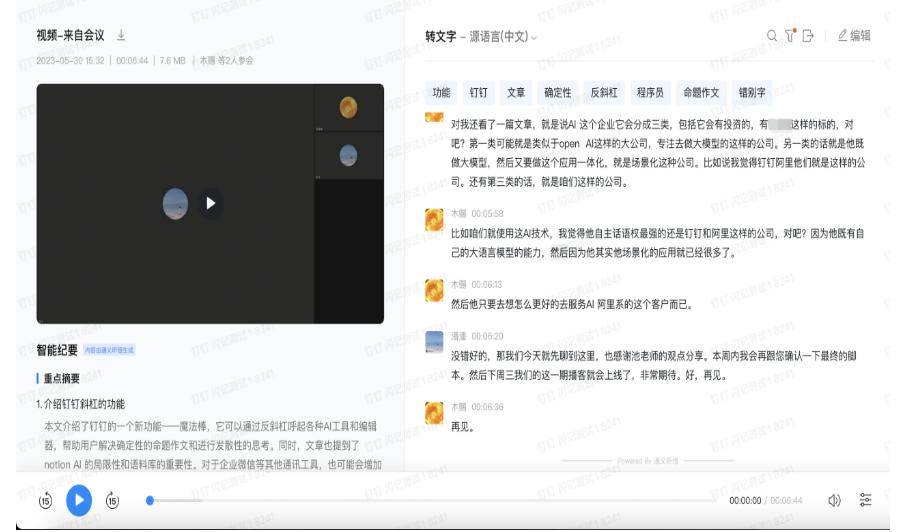Skip forward 15 seconds in the playback bar
Viewport: 897px width, 532px height.
[x=112, y=500]
